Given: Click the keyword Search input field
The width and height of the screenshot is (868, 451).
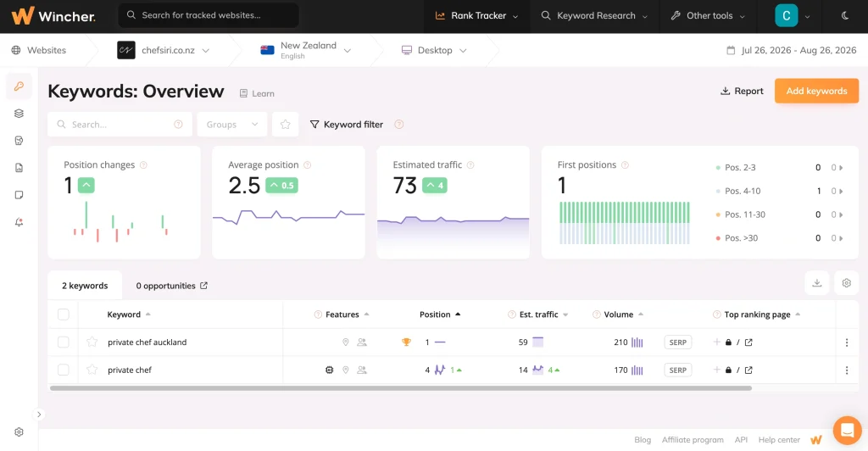Looking at the screenshot, I should [120, 125].
